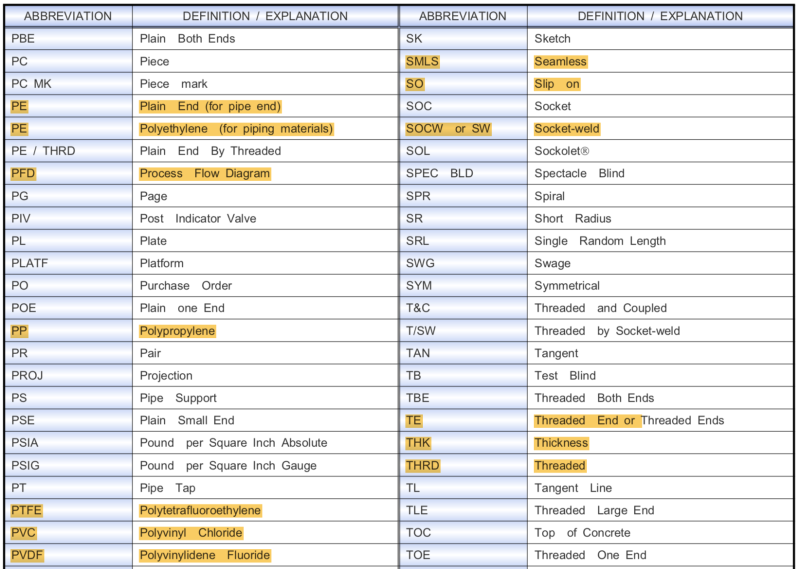The image size is (800, 569).
Task: Select the highlighted 'Socket-weld' definition
Action: coord(567,129)
